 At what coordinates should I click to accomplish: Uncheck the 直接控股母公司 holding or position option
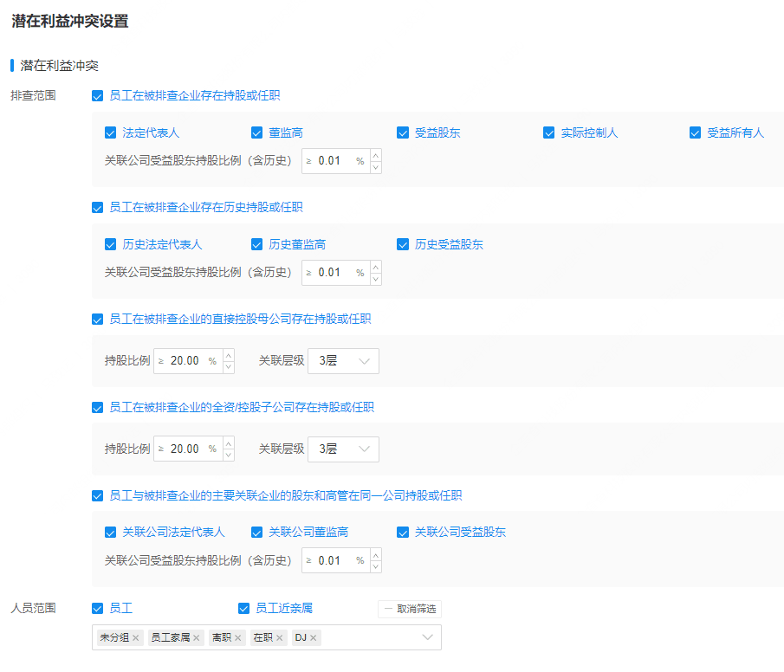(98, 320)
